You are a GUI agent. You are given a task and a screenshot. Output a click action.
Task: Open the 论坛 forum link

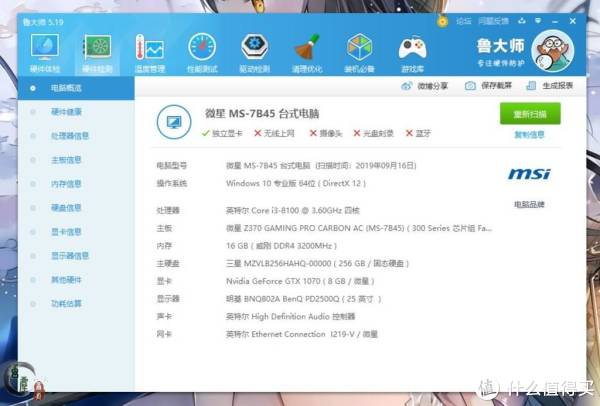(463, 21)
